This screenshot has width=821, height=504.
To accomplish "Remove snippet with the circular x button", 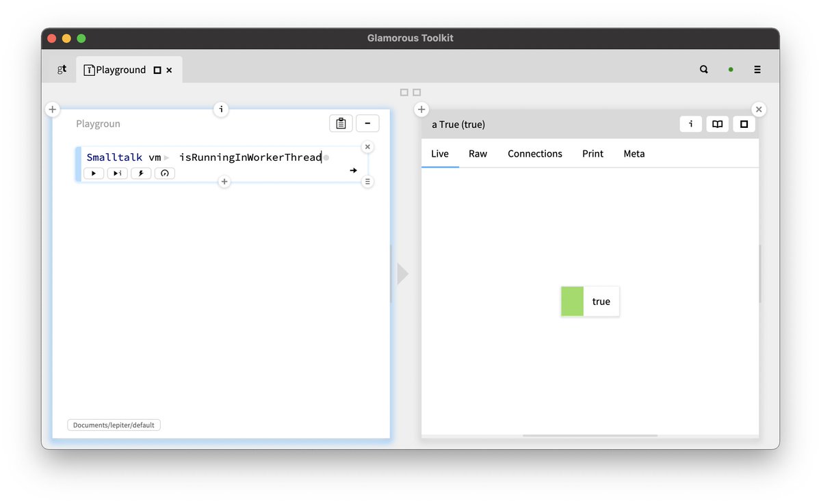I will click(367, 147).
